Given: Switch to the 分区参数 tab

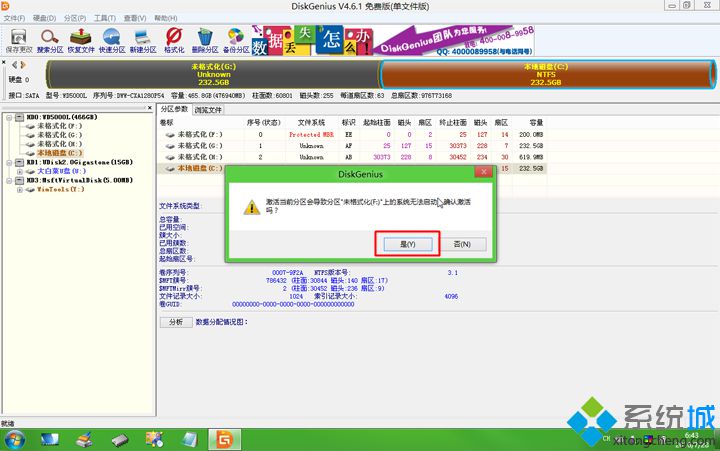Looking at the screenshot, I should (x=174, y=109).
